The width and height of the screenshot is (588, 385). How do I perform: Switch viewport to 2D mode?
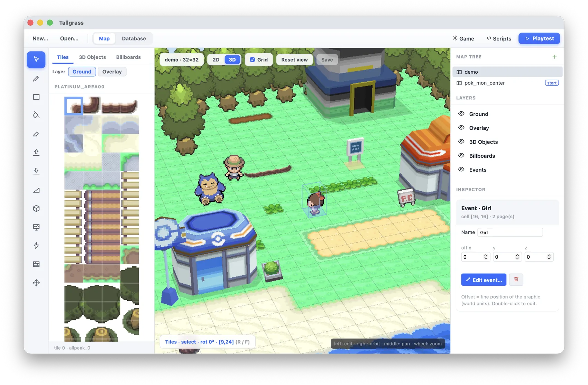pyautogui.click(x=216, y=59)
